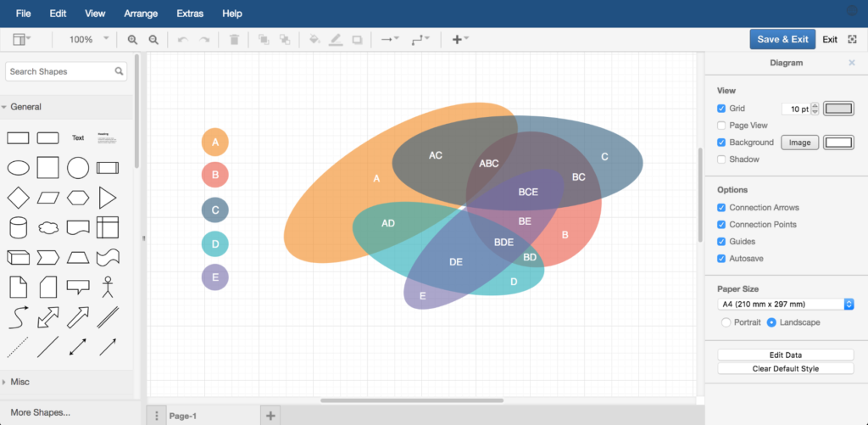Click the search magnifier in Search Shapes
Screen dimensions: 868x425
119,71
